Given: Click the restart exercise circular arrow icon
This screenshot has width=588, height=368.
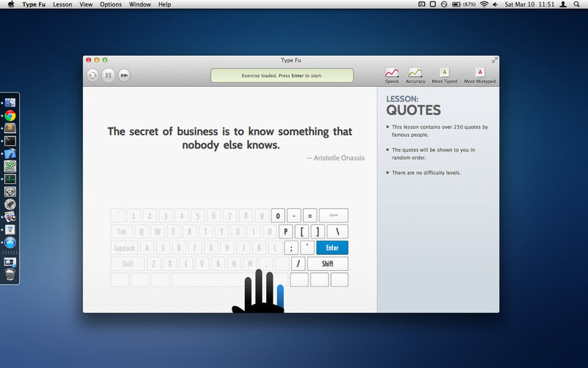Looking at the screenshot, I should point(93,75).
